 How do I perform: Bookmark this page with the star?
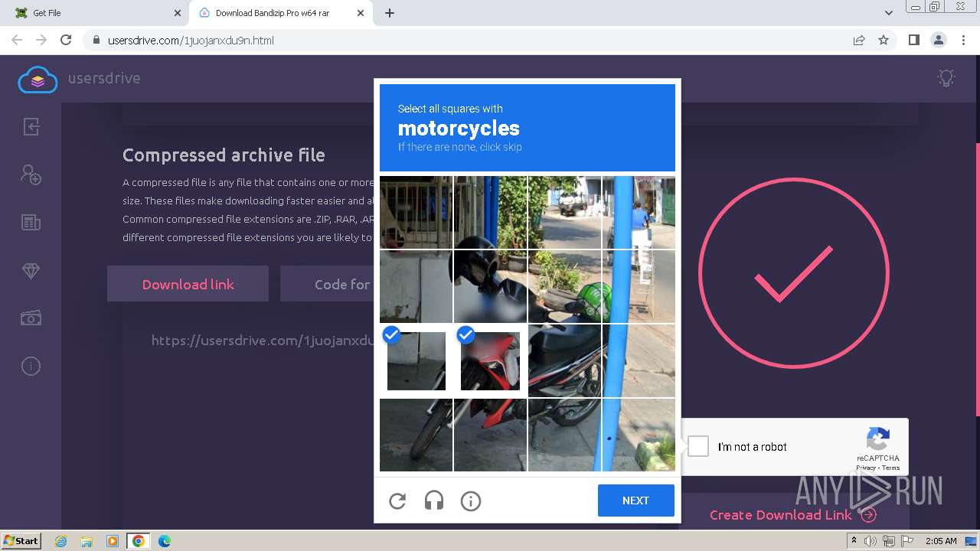884,40
